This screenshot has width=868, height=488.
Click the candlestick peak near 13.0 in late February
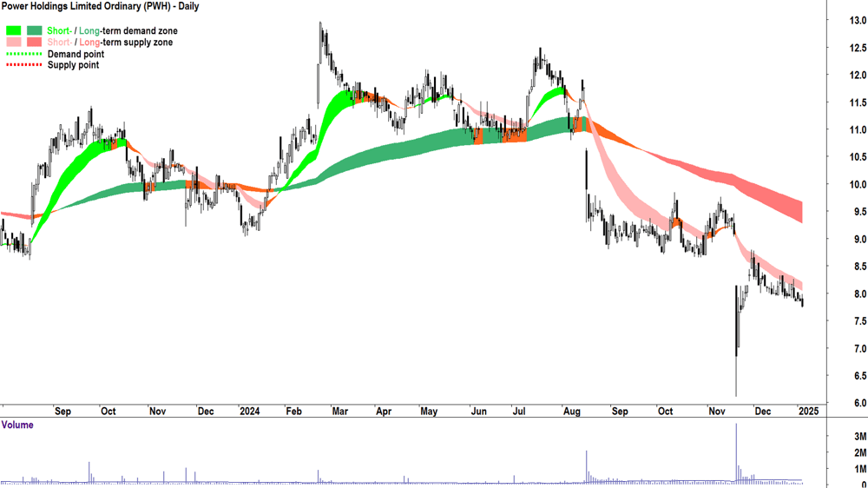tap(320, 42)
